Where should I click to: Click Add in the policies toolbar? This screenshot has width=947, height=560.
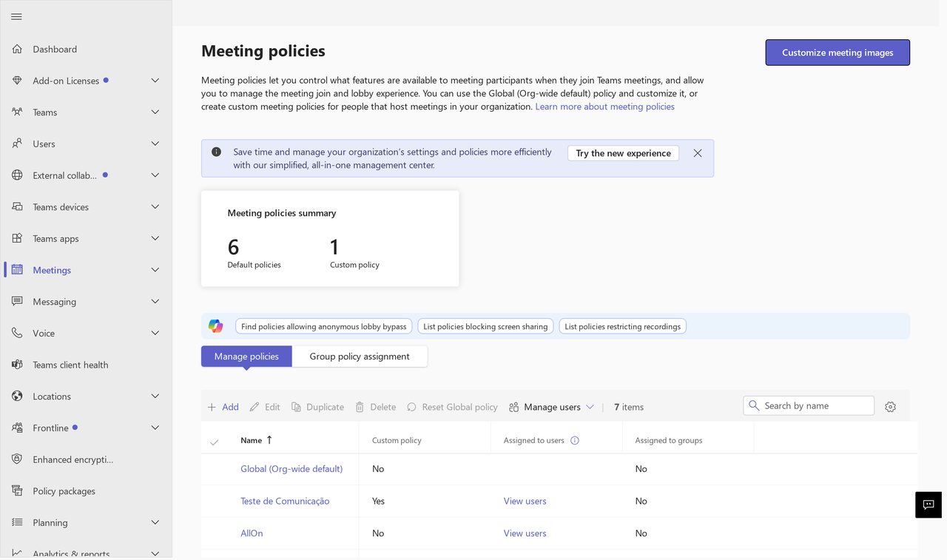click(223, 407)
